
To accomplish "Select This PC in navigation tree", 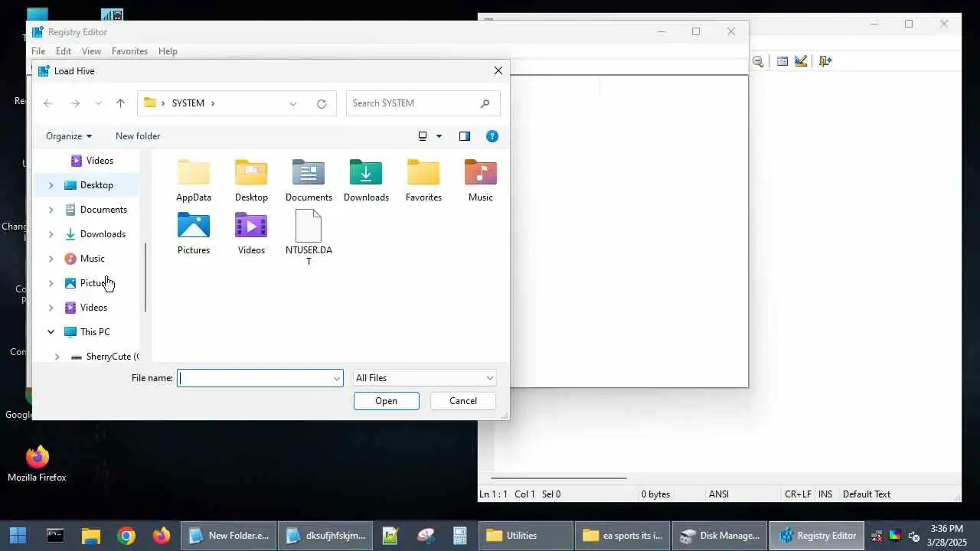I will click(95, 332).
